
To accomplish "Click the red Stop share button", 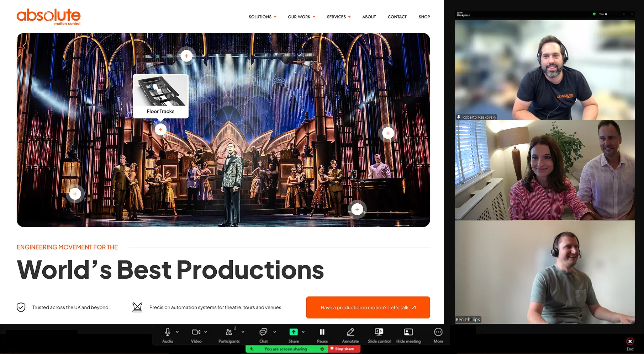I will click(x=344, y=349).
